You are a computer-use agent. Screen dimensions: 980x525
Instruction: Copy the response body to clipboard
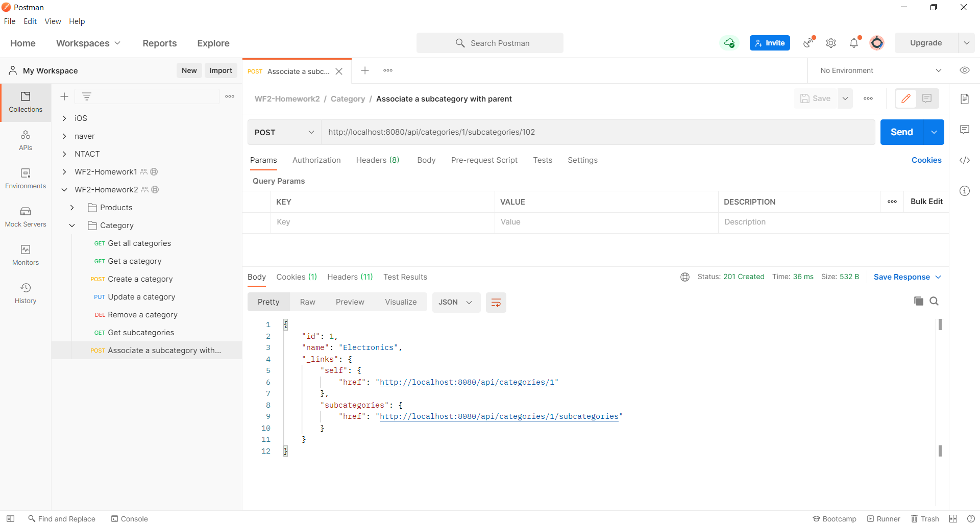pos(919,301)
